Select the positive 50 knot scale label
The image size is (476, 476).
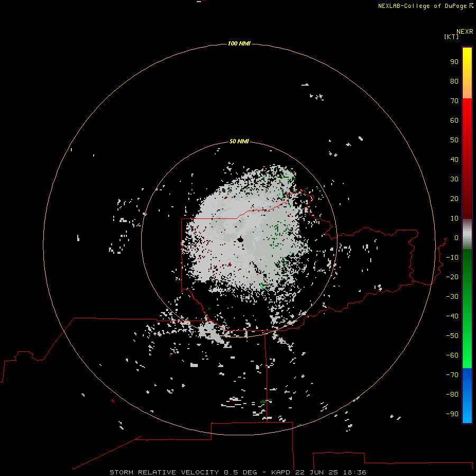click(x=454, y=140)
